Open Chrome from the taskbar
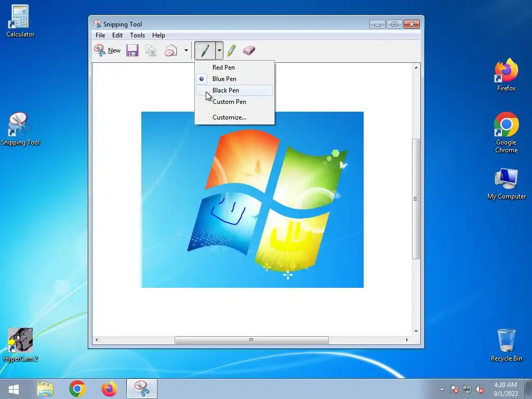The height and width of the screenshot is (399, 532). click(x=77, y=389)
